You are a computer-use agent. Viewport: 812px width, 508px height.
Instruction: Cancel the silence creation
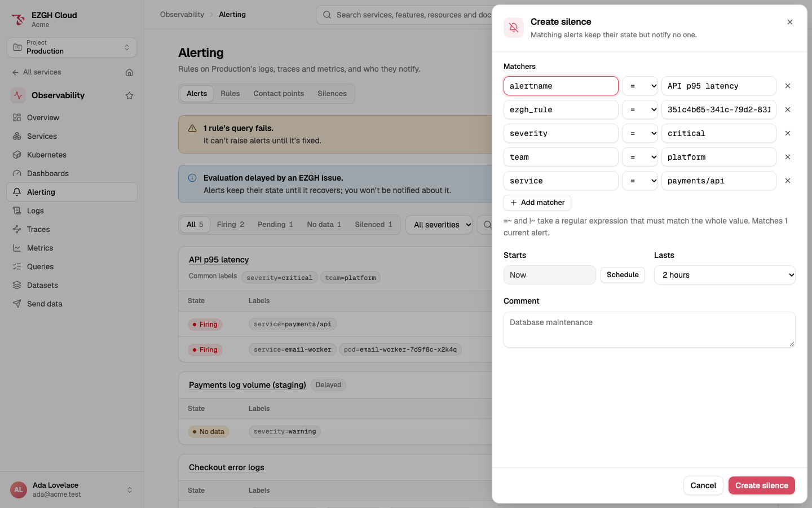point(703,485)
